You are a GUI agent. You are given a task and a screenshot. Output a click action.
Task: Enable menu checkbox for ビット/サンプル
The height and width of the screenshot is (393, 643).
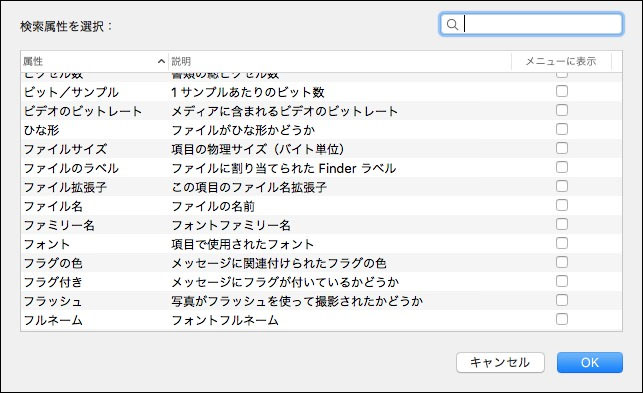562,91
